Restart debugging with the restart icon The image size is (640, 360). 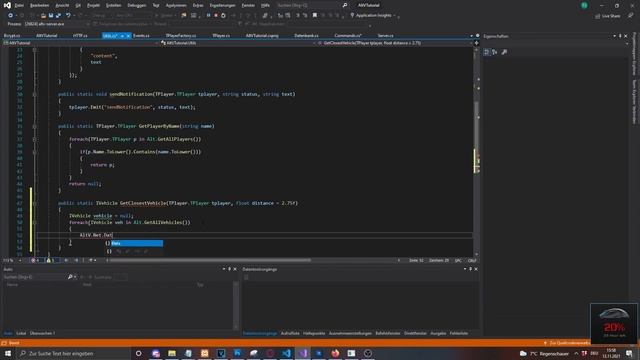click(x=223, y=16)
